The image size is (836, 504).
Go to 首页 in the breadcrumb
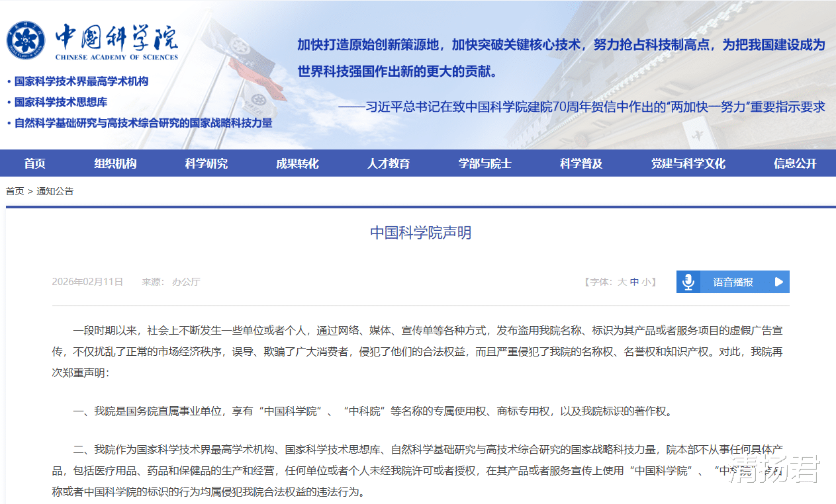point(15,191)
